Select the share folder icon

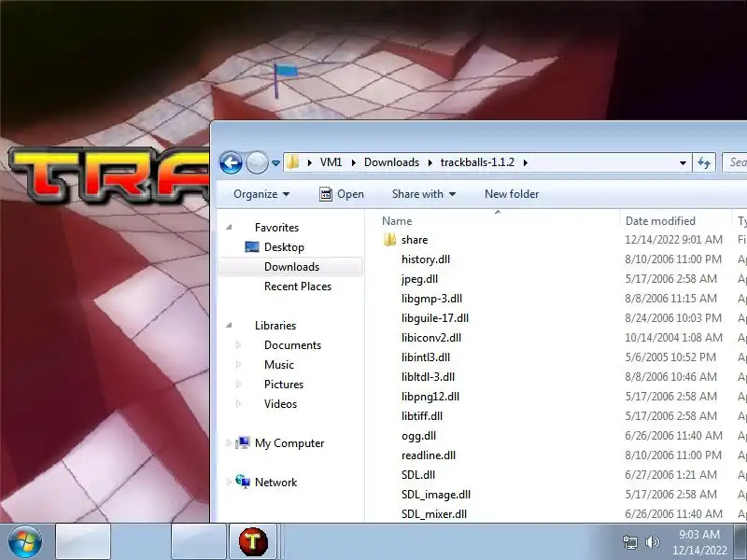[x=389, y=240]
